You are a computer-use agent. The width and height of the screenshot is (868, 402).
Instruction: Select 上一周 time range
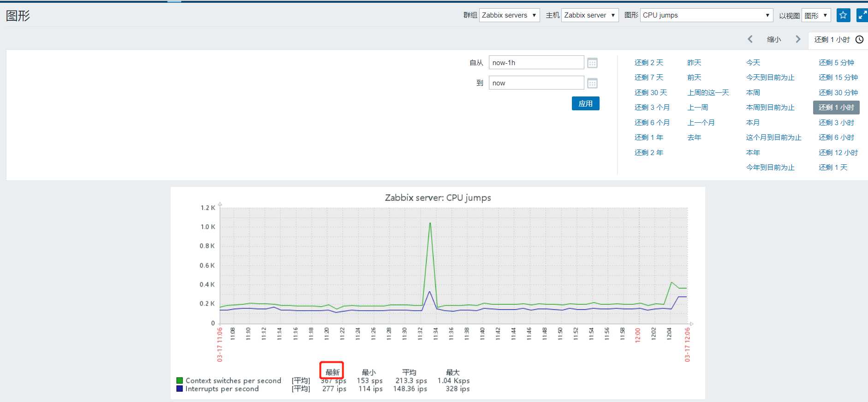point(698,108)
